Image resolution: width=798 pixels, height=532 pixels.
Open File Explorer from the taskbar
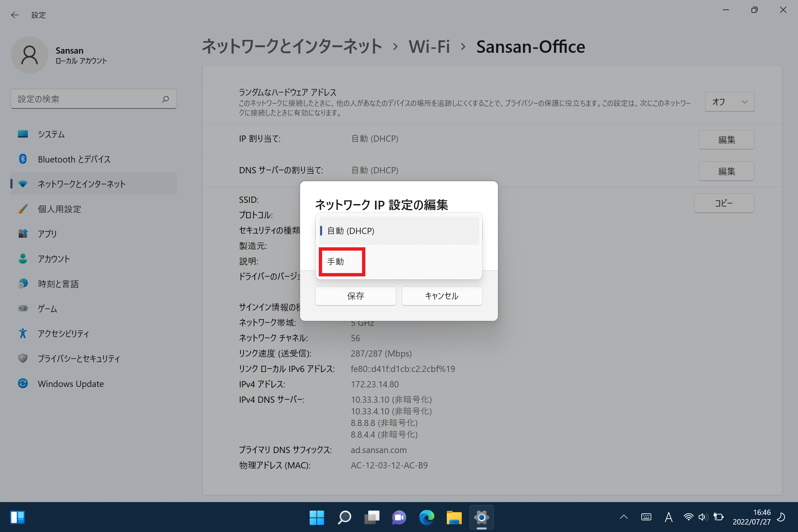pyautogui.click(x=454, y=517)
